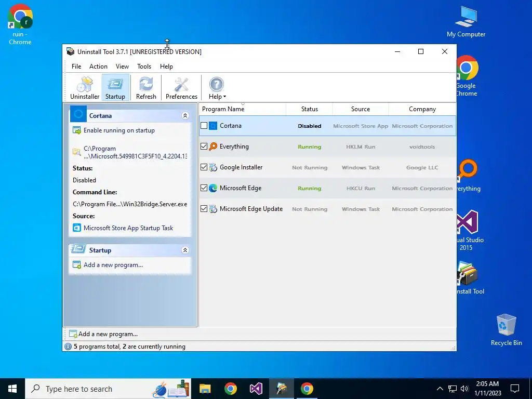Screen dimensions: 532x399
Task: Collapse the Startup side panel
Action: (185, 250)
